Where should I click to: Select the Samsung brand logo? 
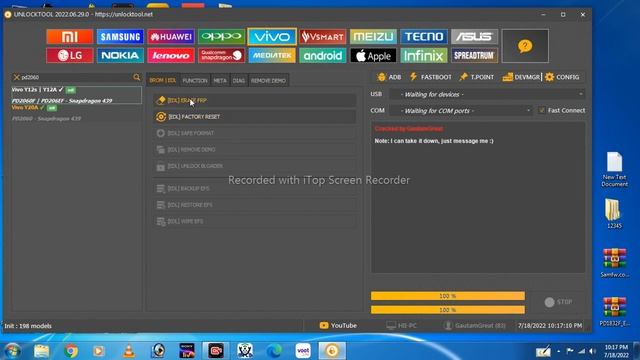pyautogui.click(x=120, y=37)
